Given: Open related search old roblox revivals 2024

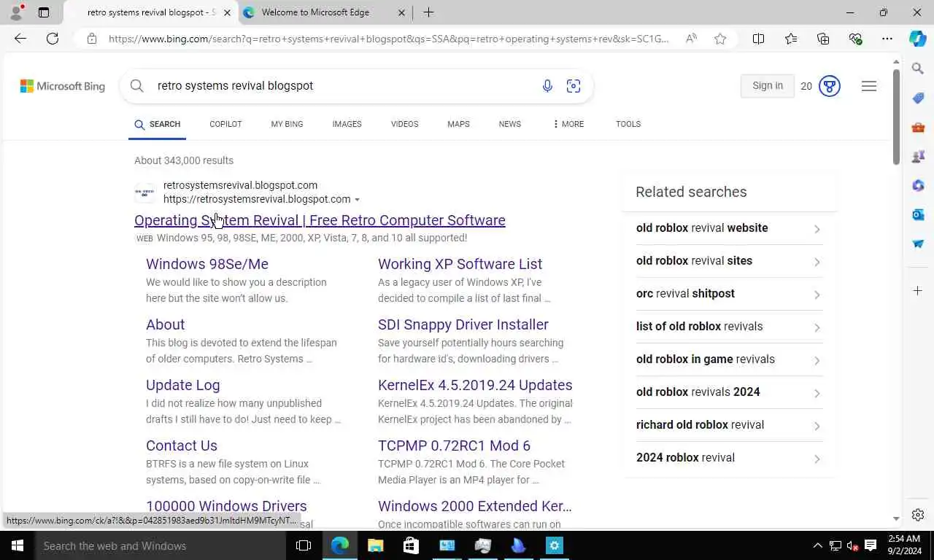Looking at the screenshot, I should point(730,392).
